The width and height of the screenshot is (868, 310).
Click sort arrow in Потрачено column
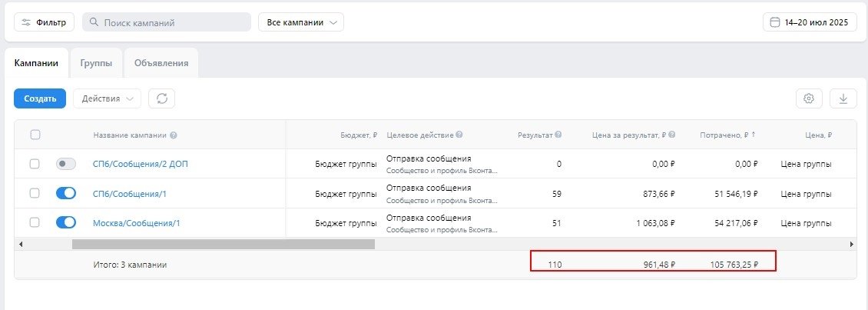(x=753, y=135)
